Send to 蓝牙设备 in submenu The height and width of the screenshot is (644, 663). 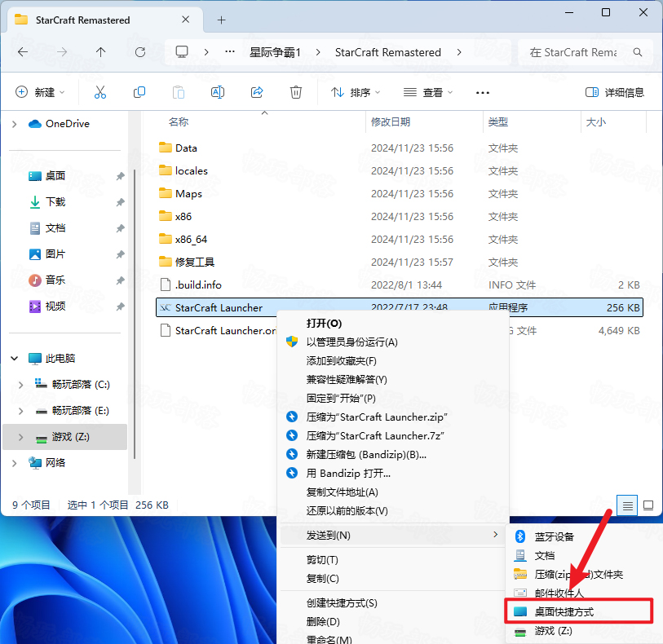click(554, 536)
